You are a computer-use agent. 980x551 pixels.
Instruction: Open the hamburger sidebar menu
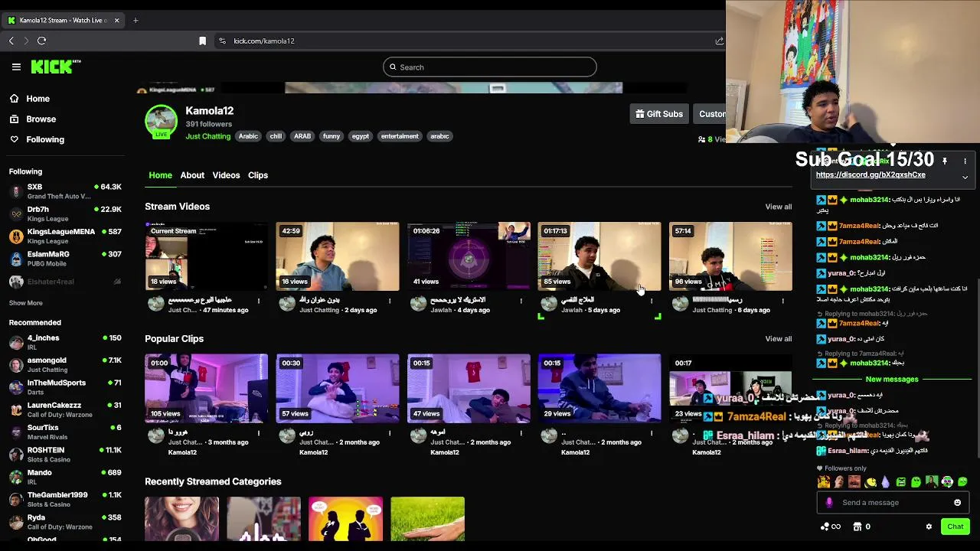[x=16, y=67]
